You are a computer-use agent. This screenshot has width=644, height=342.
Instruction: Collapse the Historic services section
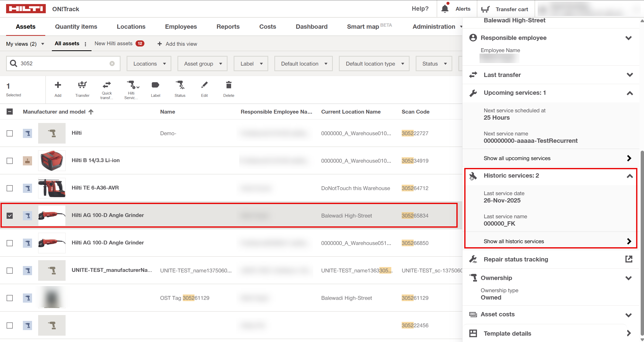630,176
